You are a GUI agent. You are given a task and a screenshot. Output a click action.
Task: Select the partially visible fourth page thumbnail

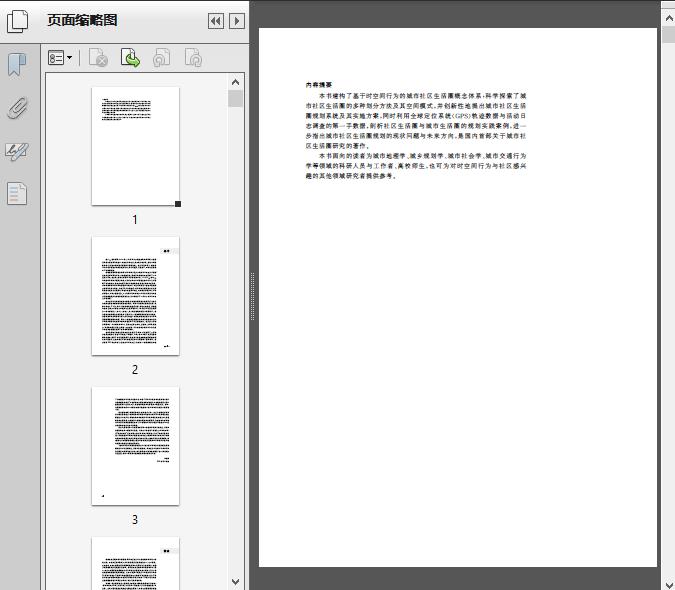(135, 563)
